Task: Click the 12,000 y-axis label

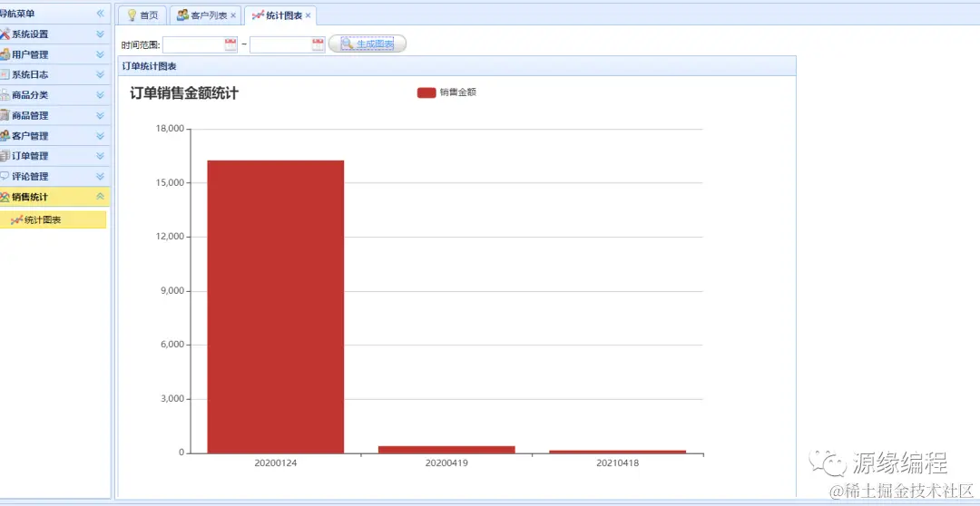Action: [169, 237]
